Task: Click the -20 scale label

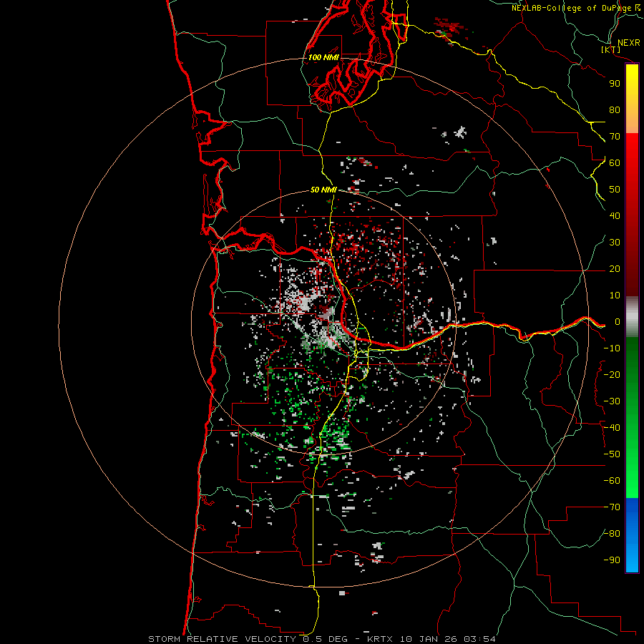Action: point(612,375)
